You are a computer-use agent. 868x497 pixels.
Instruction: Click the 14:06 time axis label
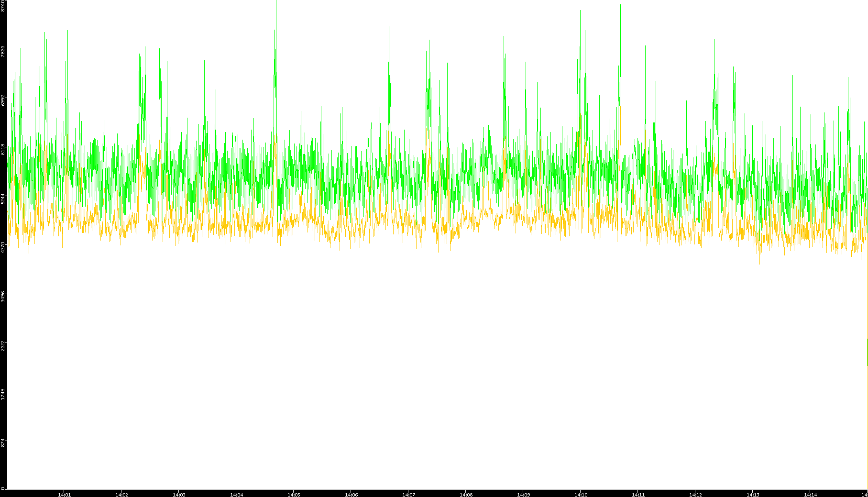click(351, 495)
